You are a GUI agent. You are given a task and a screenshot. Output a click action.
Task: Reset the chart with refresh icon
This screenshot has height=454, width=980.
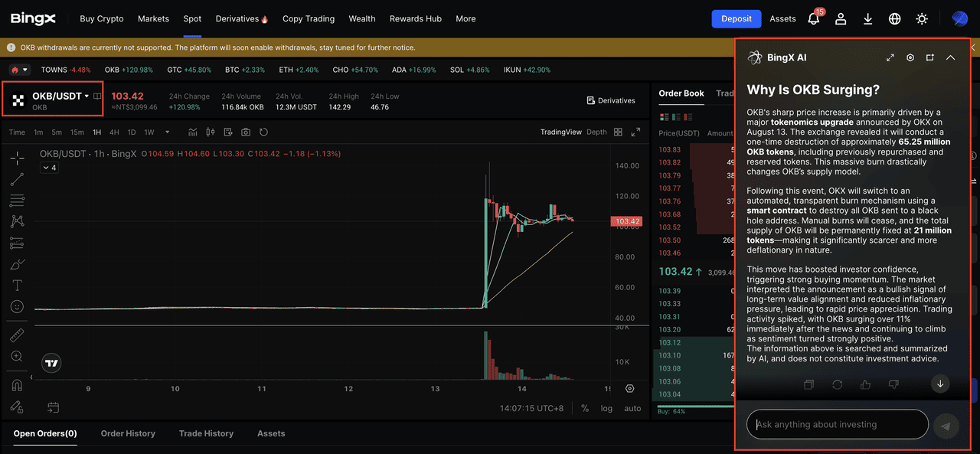264,132
